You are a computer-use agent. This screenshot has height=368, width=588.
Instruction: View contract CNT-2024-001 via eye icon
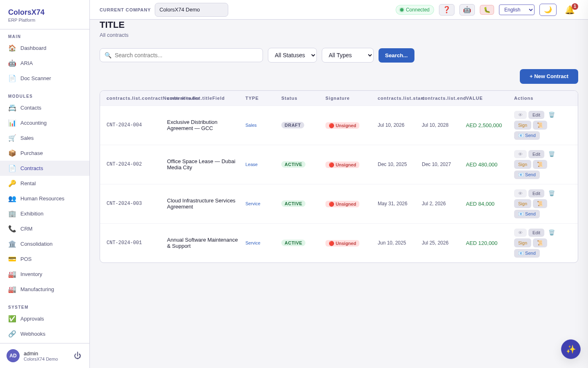click(x=520, y=233)
